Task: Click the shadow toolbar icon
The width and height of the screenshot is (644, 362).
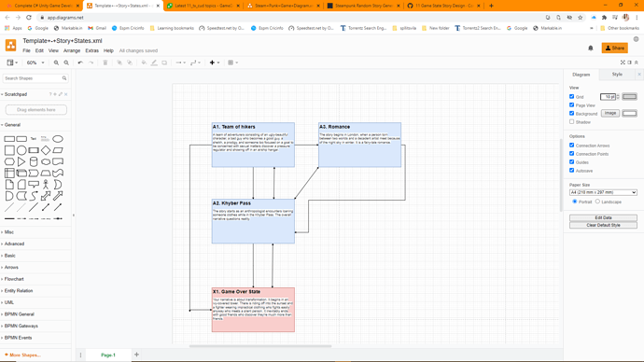Action: point(164,63)
